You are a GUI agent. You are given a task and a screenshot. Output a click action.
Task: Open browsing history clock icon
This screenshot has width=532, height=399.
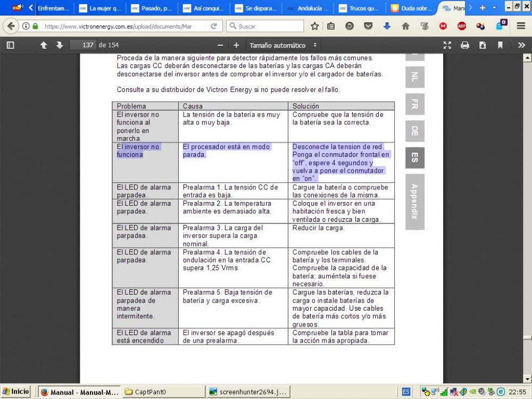[350, 26]
